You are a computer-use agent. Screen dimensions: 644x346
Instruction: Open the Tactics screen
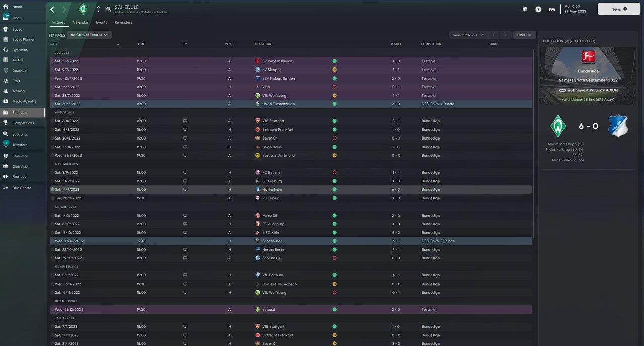[x=18, y=60]
